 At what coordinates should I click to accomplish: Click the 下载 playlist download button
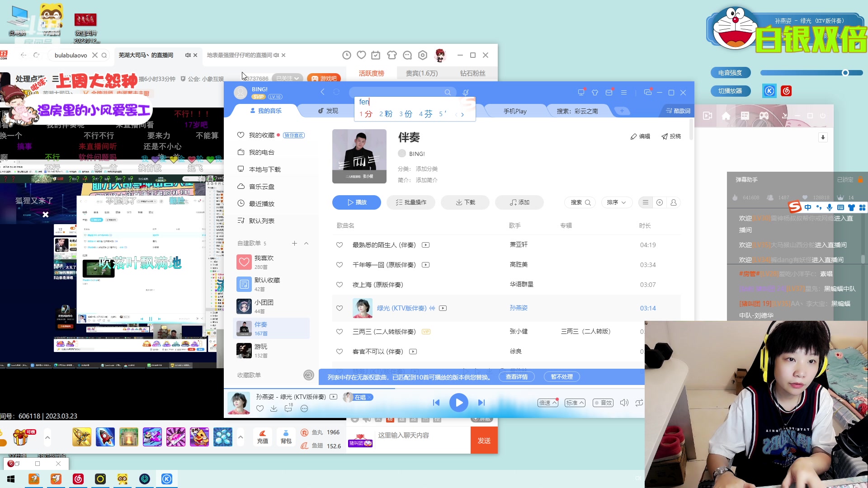465,202
